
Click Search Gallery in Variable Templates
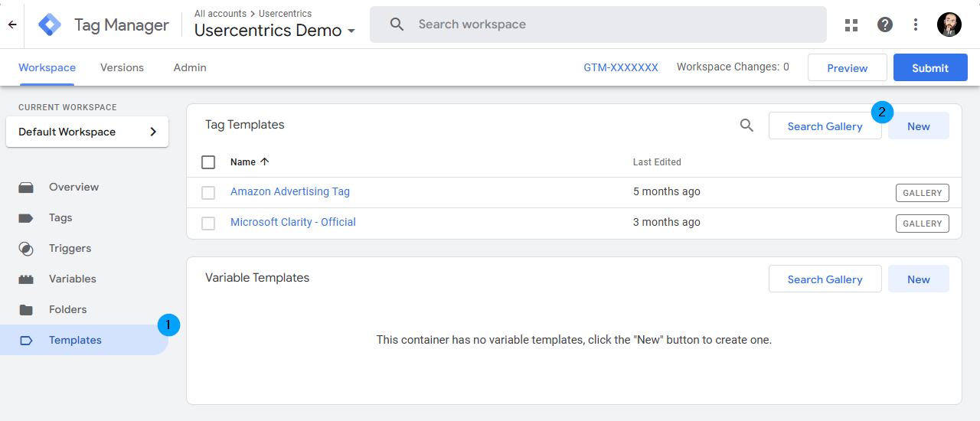pos(825,279)
